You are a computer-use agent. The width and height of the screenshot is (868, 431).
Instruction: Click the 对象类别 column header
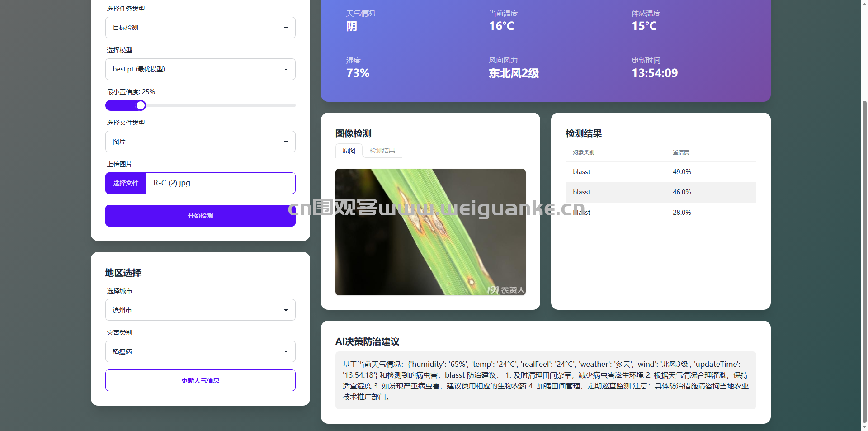coord(583,152)
